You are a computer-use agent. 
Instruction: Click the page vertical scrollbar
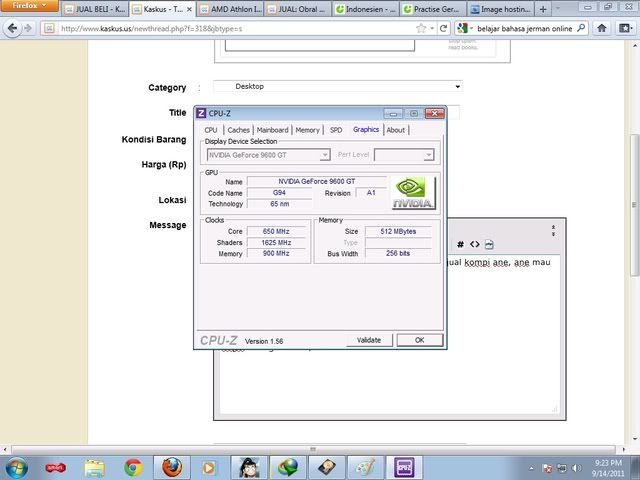tap(634, 205)
